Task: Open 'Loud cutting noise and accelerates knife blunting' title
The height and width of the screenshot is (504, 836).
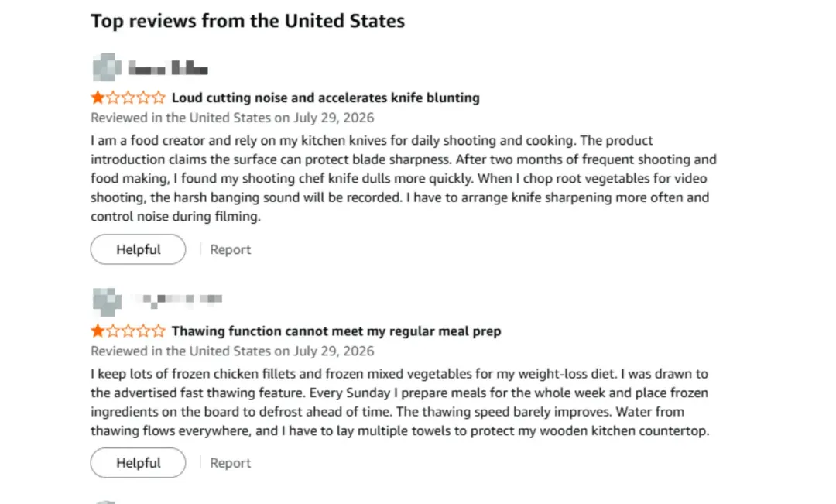Action: pyautogui.click(x=325, y=98)
